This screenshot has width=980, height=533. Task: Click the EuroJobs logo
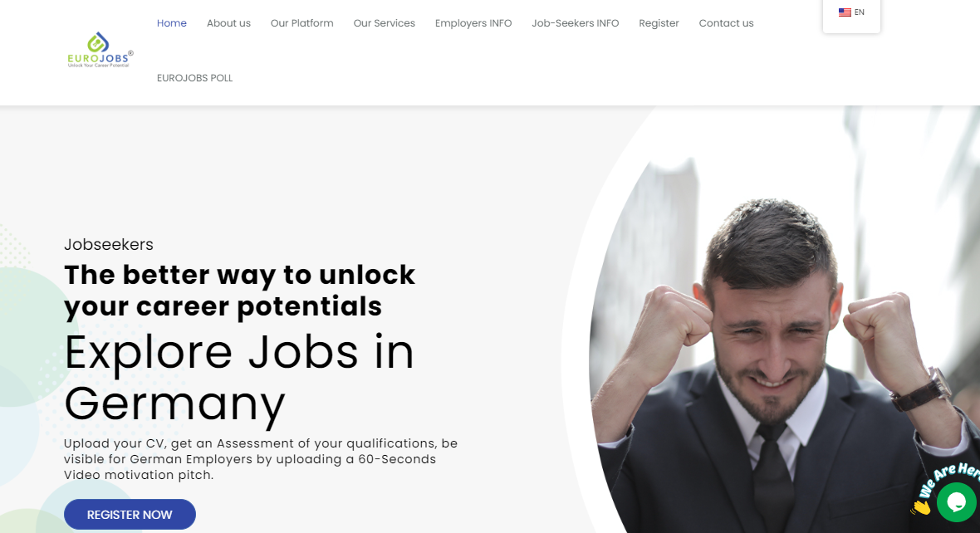tap(100, 50)
